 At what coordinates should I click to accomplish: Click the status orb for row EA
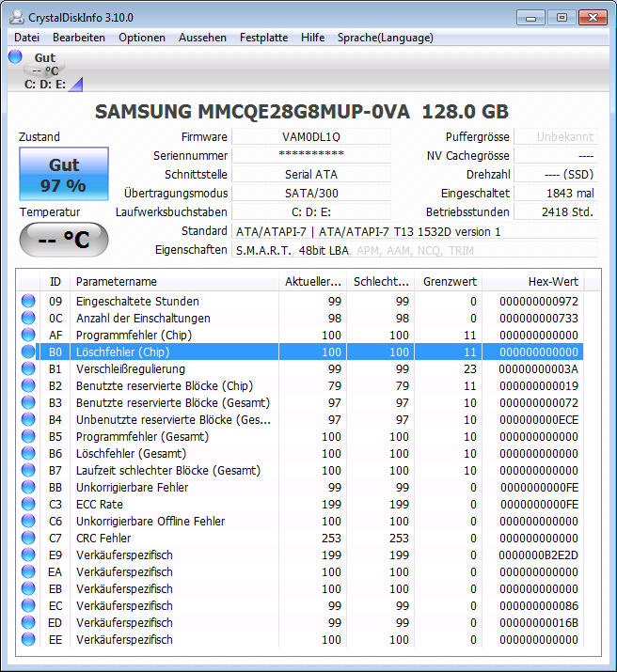point(28,572)
